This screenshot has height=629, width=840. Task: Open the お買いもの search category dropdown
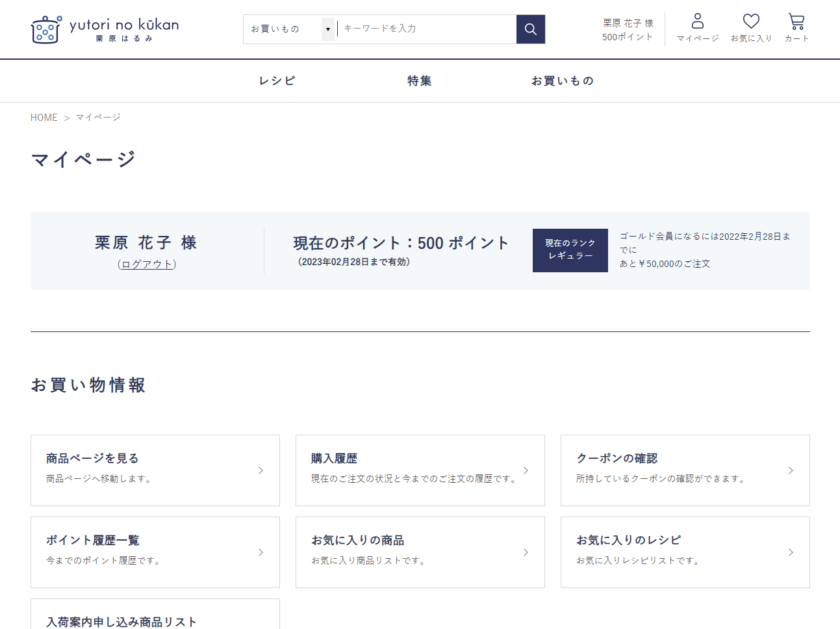click(290, 29)
